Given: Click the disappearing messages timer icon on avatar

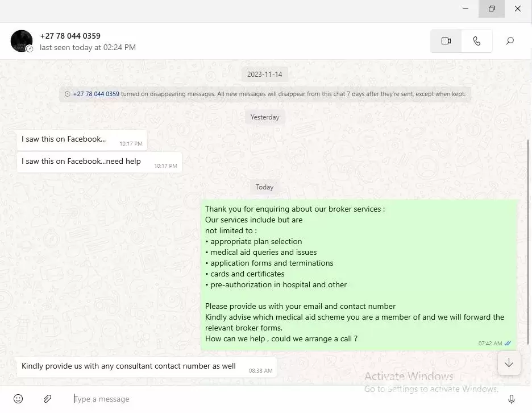Looking at the screenshot, I should [x=30, y=49].
